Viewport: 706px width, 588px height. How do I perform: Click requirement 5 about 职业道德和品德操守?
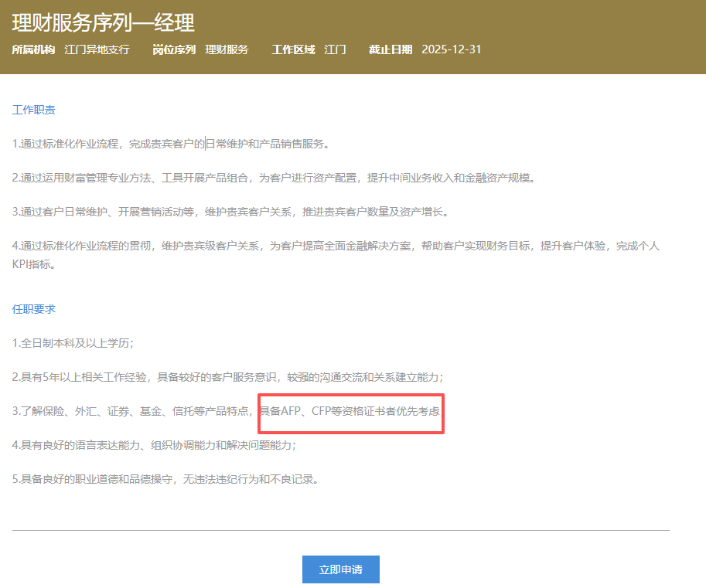(165, 479)
